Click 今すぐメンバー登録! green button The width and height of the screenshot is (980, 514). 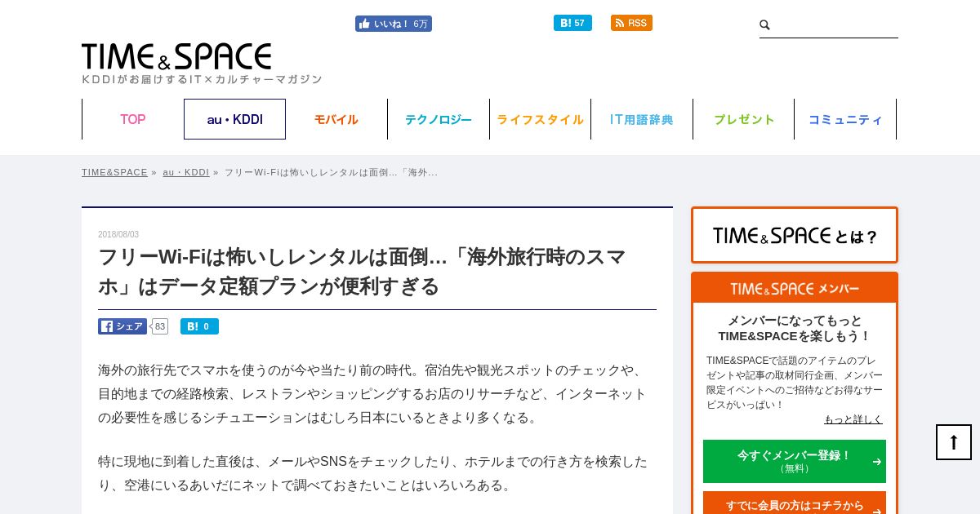pyautogui.click(x=795, y=461)
